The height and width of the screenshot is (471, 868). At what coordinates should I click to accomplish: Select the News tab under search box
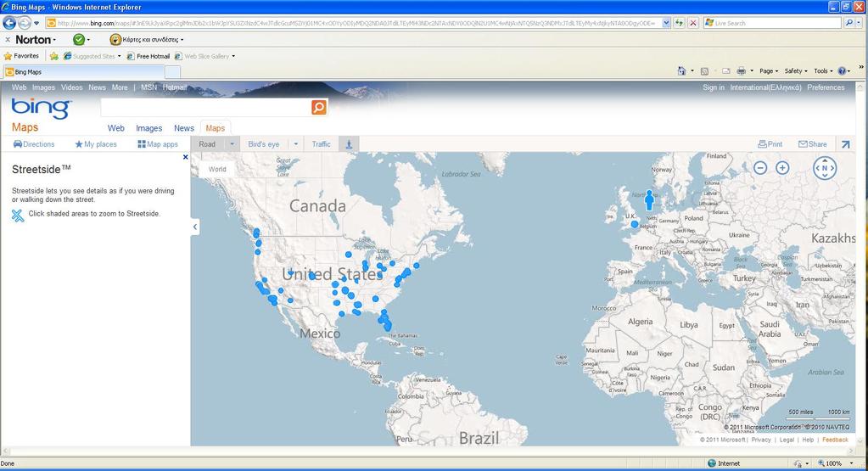pos(184,128)
